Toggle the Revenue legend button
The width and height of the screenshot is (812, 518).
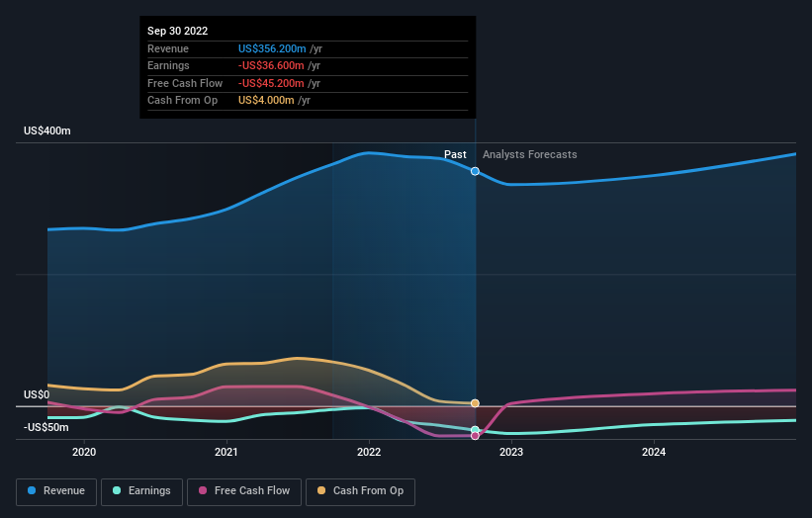click(56, 491)
